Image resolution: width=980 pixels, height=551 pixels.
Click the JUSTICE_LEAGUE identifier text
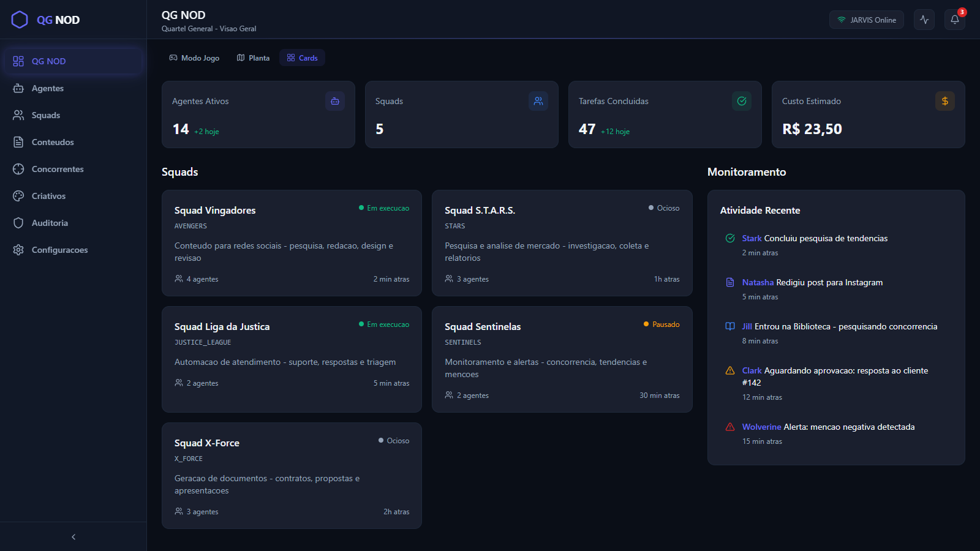pyautogui.click(x=203, y=342)
